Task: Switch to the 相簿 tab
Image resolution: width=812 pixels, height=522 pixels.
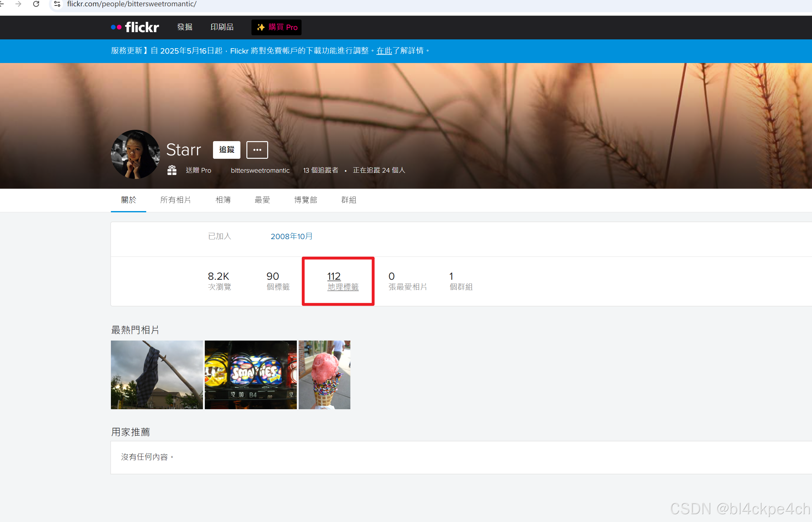Action: pyautogui.click(x=223, y=200)
